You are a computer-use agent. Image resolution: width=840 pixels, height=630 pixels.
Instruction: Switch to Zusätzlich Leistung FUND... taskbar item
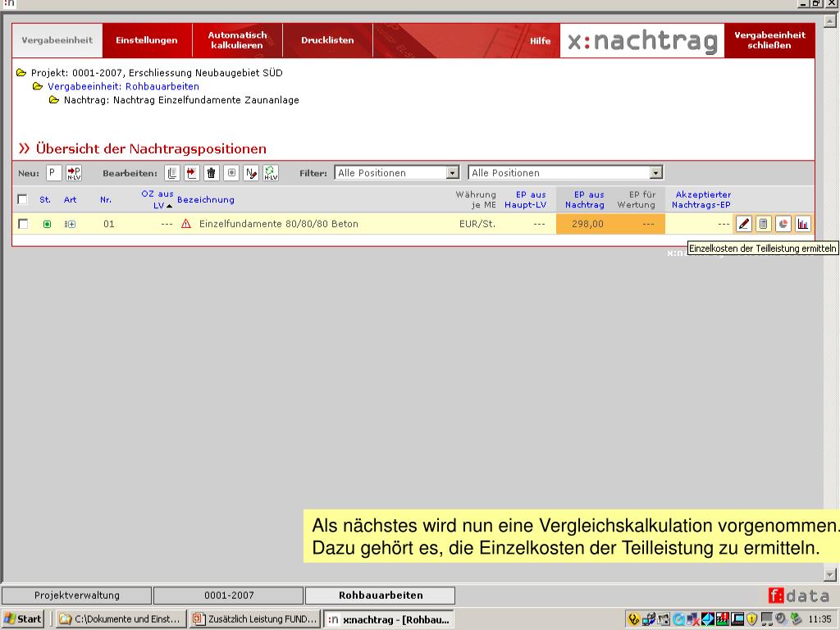(x=256, y=619)
